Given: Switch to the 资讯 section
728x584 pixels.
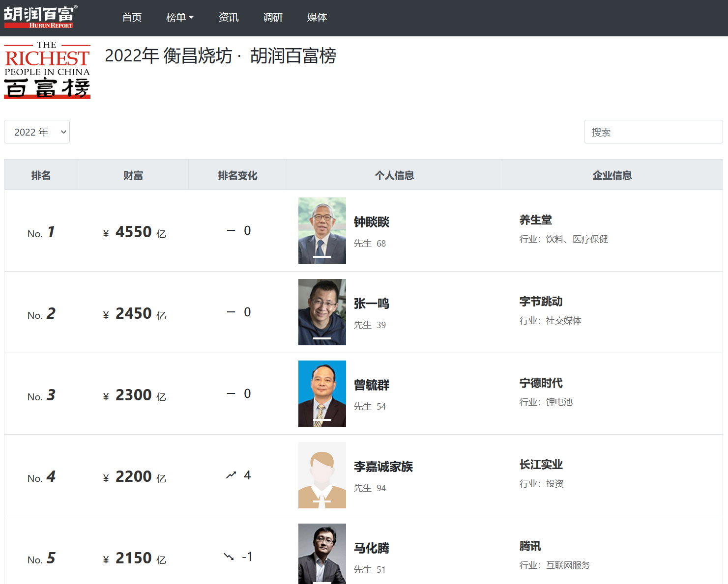Looking at the screenshot, I should point(228,17).
